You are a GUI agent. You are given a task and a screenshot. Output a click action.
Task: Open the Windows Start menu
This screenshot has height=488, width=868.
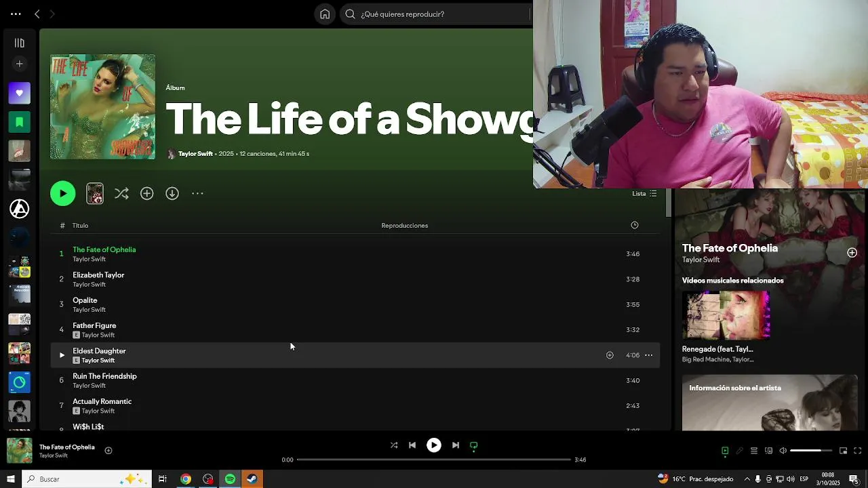pos(10,479)
